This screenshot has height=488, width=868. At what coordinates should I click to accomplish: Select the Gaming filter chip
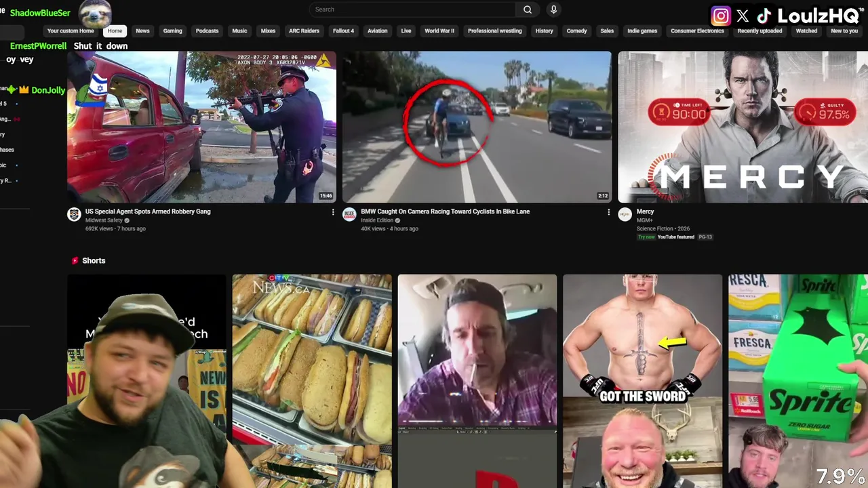point(172,31)
